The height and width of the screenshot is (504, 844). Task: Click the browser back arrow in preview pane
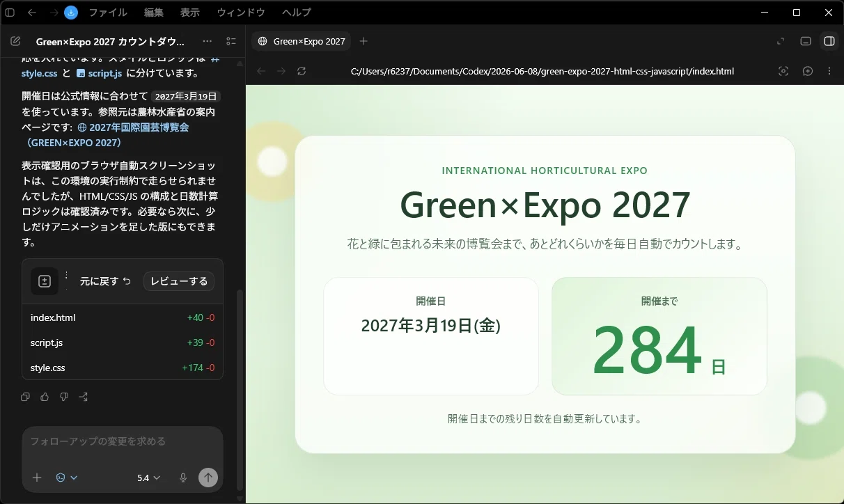tap(261, 71)
